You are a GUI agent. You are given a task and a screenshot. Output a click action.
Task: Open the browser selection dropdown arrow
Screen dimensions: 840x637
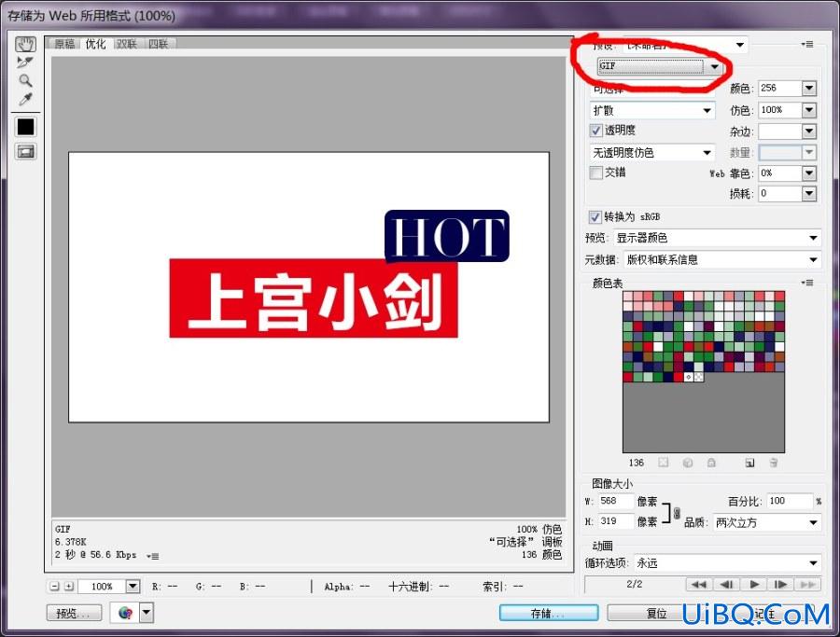(x=147, y=613)
